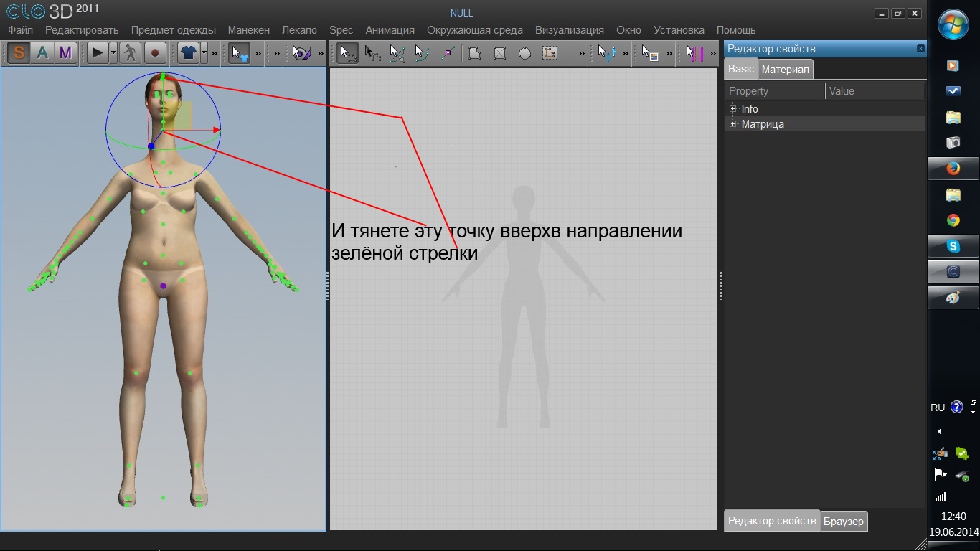Select the S simulation mode button
Image resolution: width=980 pixels, height=551 pixels.
19,52
